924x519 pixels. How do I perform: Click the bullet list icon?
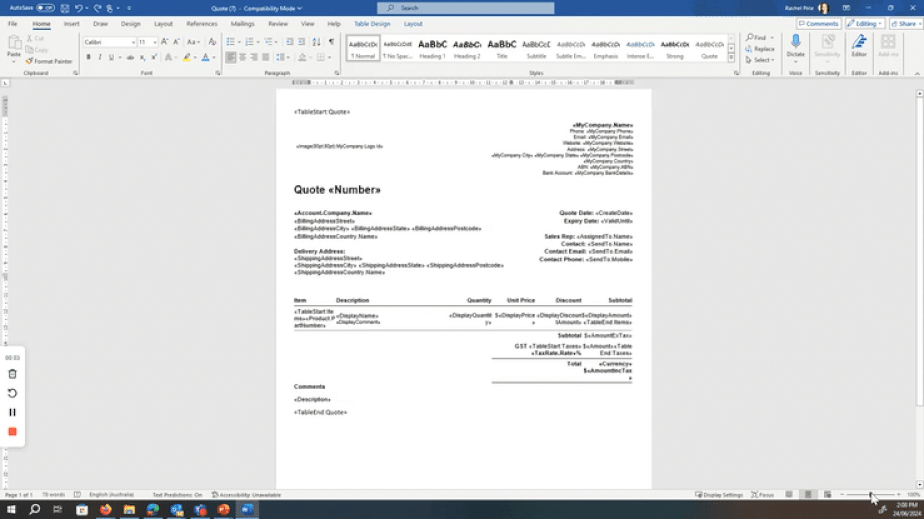[x=231, y=42]
